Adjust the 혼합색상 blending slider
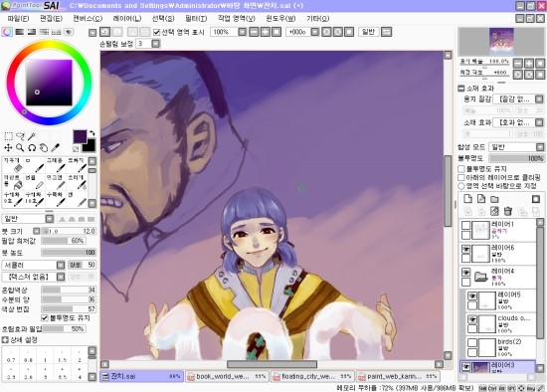 click(69, 290)
